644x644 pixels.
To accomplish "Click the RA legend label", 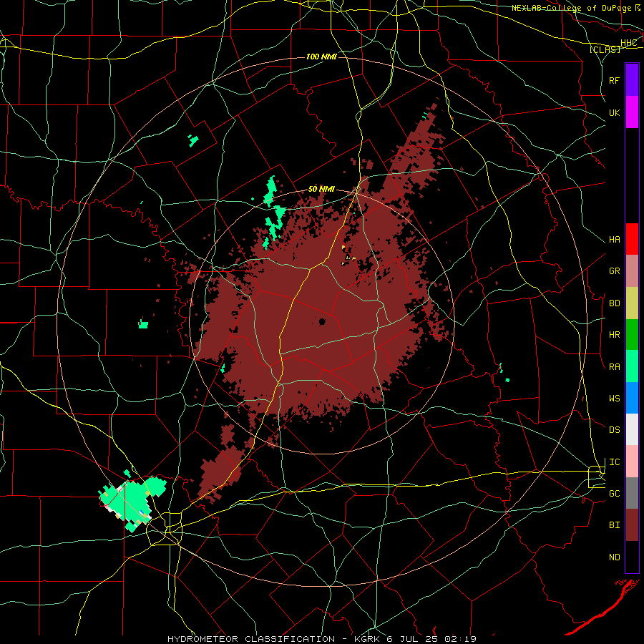I will tap(614, 367).
